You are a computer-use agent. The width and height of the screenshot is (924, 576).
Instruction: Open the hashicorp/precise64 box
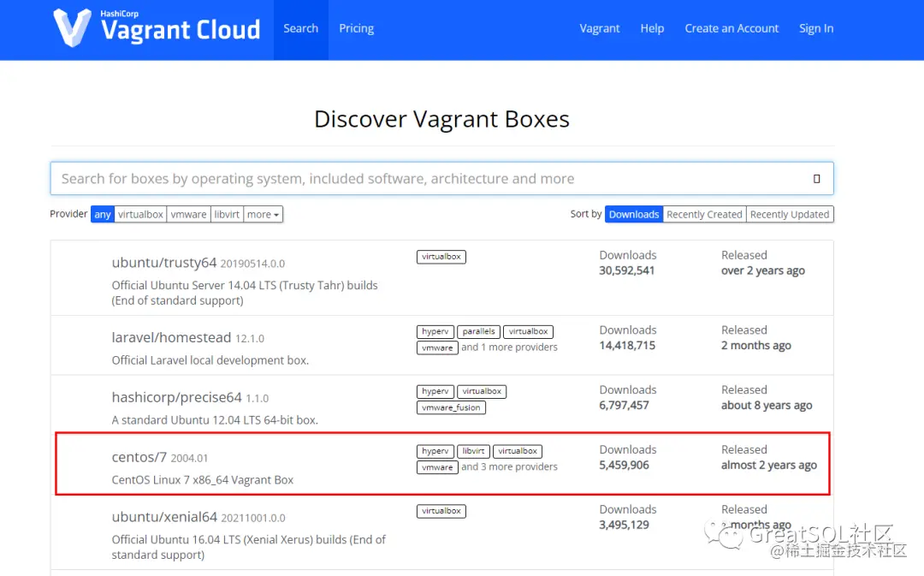[x=177, y=397]
